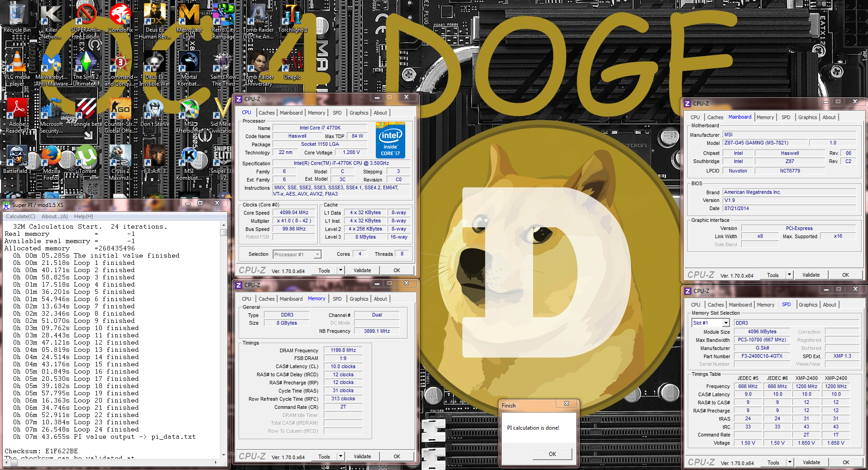Open Battlefield 3 desktop icon
The height and width of the screenshot is (470, 868).
tap(17, 159)
